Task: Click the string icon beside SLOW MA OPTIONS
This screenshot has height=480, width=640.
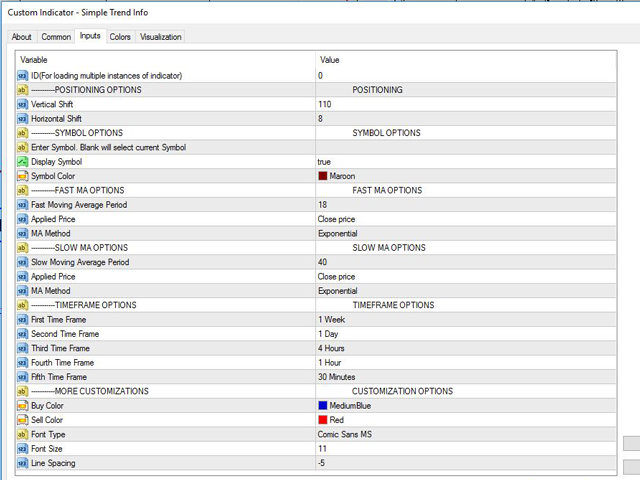Action: tap(22, 248)
